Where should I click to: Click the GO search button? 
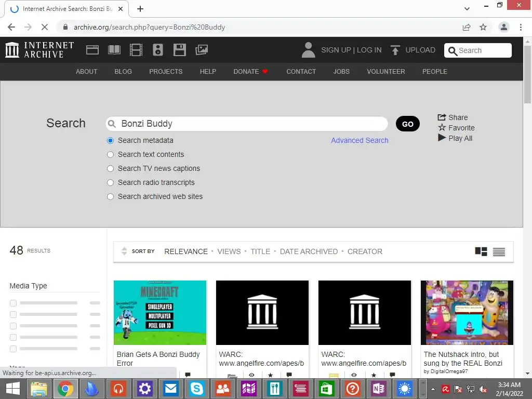407,124
